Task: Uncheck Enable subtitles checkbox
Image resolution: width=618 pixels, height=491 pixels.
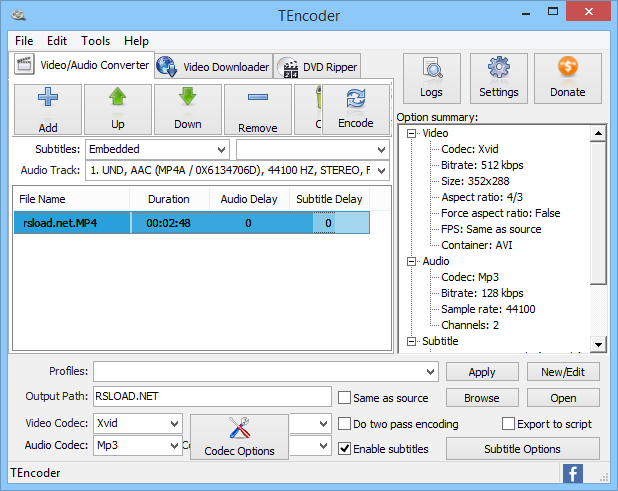Action: 344,448
